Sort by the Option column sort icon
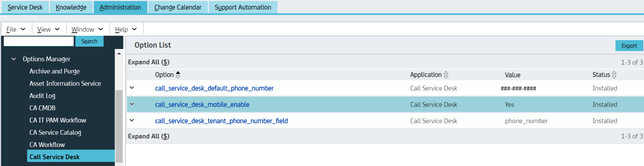644x166 pixels. 178,75
